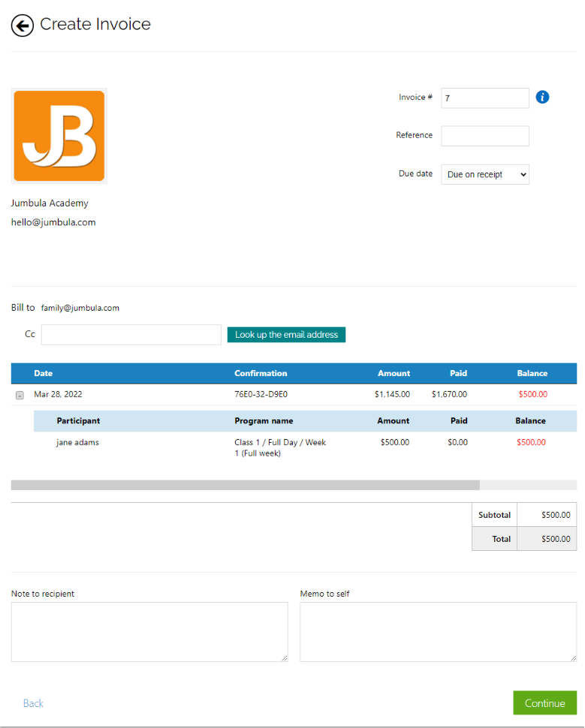This screenshot has width=585, height=728.
Task: Collapse the Mar 28, 2022 order row
Action: [x=20, y=395]
